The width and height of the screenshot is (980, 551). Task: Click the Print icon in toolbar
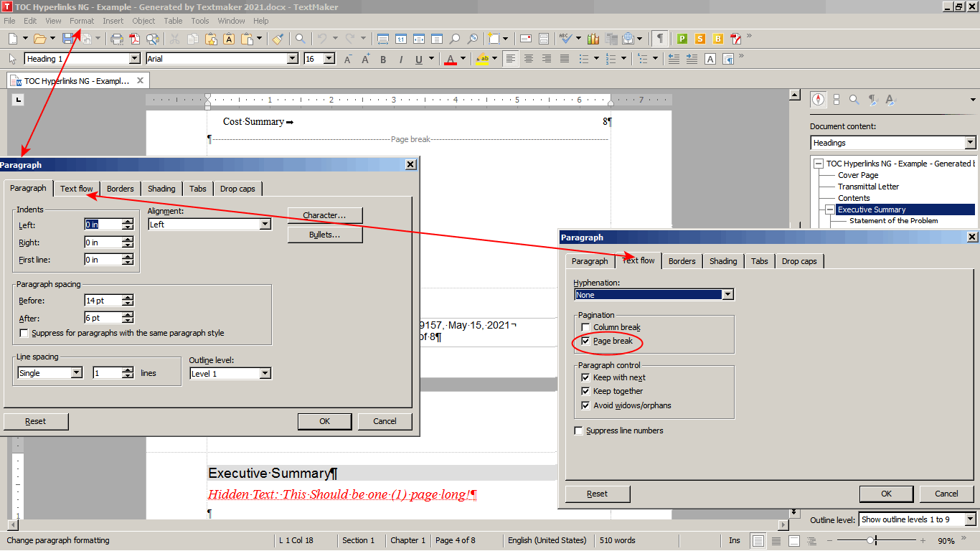click(x=117, y=39)
